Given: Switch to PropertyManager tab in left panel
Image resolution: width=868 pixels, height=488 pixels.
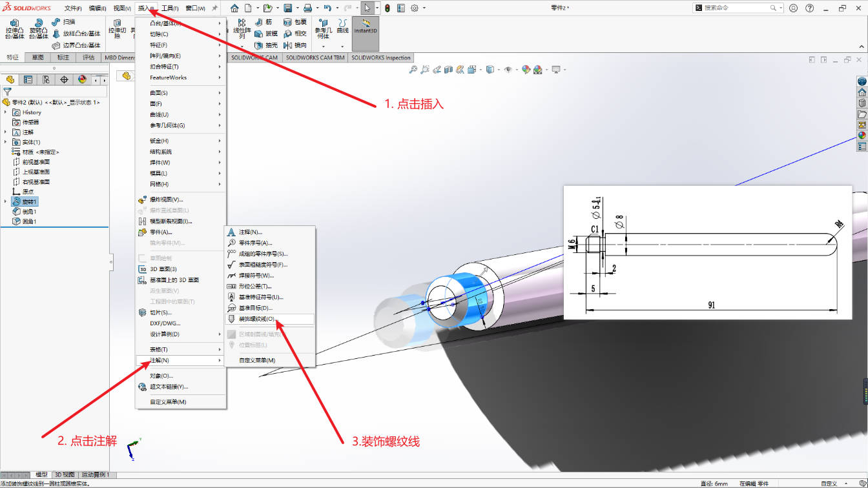Looking at the screenshot, I should coord(28,80).
